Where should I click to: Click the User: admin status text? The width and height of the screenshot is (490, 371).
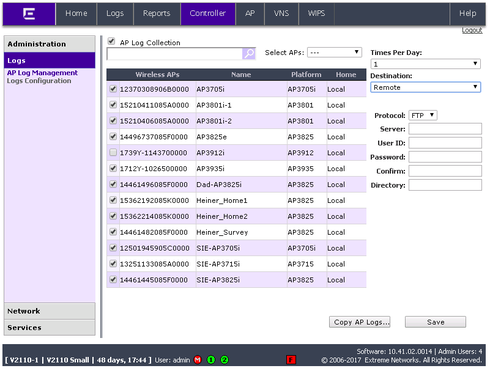pyautogui.click(x=172, y=360)
